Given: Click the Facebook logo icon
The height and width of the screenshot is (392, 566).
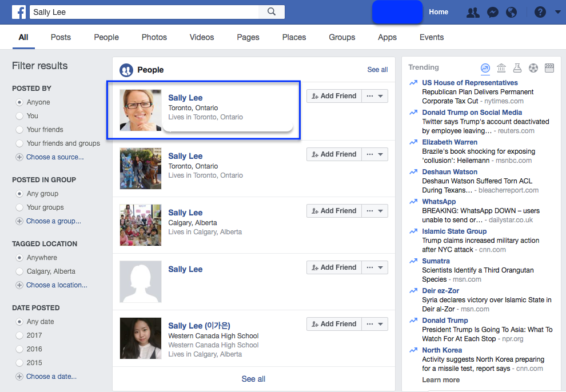Looking at the screenshot, I should (19, 12).
